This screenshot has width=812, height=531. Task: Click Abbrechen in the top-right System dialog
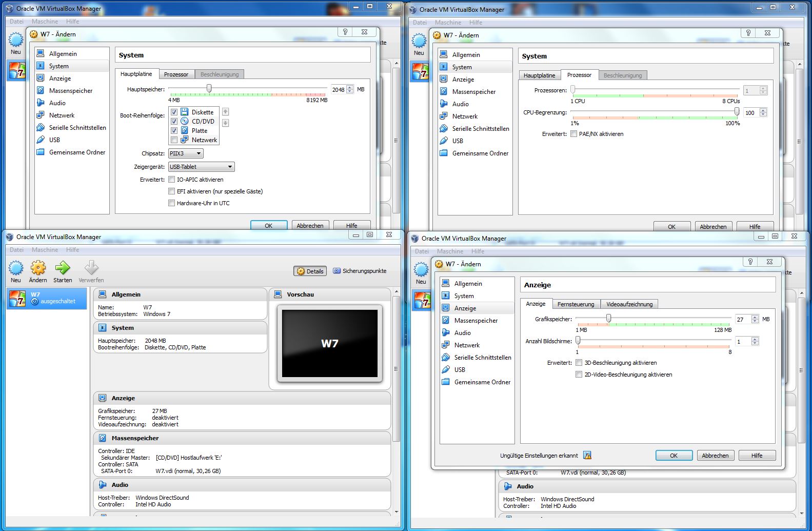[x=713, y=226]
